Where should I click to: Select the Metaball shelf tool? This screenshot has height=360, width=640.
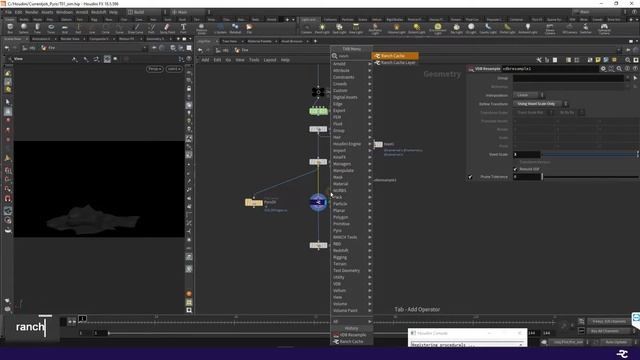(235, 28)
